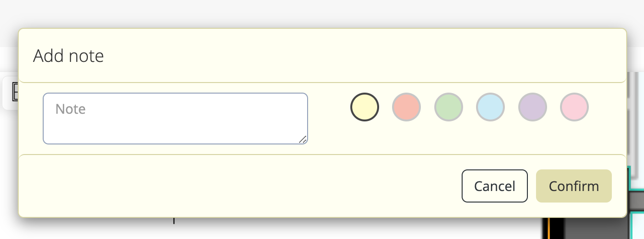Image resolution: width=644 pixels, height=239 pixels.
Task: Click the upper teal-bordered box behind dialog
Action: tap(635, 179)
